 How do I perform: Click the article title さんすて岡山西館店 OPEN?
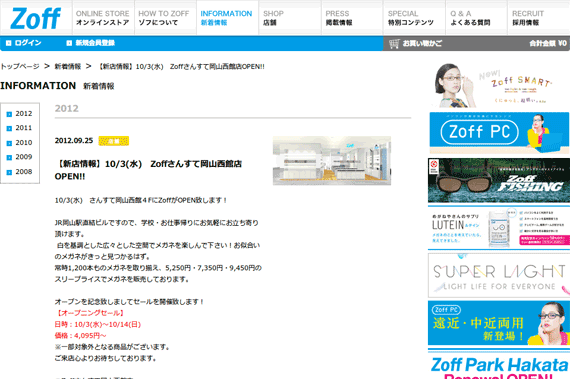click(148, 170)
